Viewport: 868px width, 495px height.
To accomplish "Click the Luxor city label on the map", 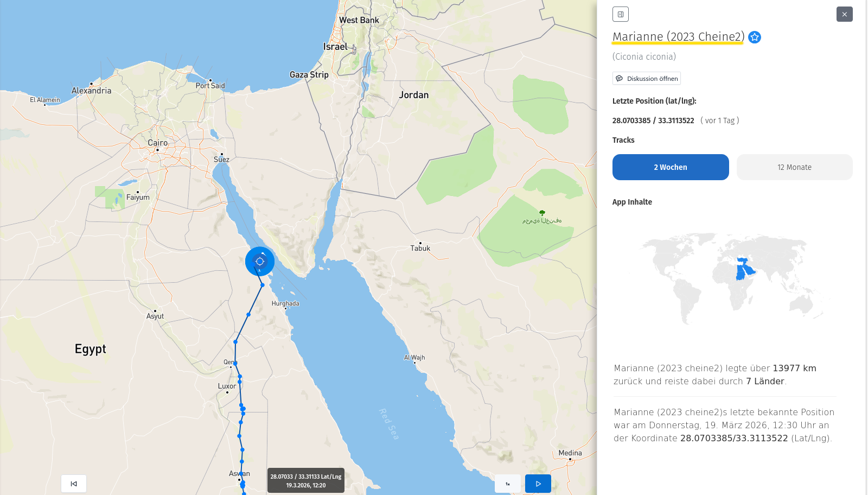I will coord(227,386).
